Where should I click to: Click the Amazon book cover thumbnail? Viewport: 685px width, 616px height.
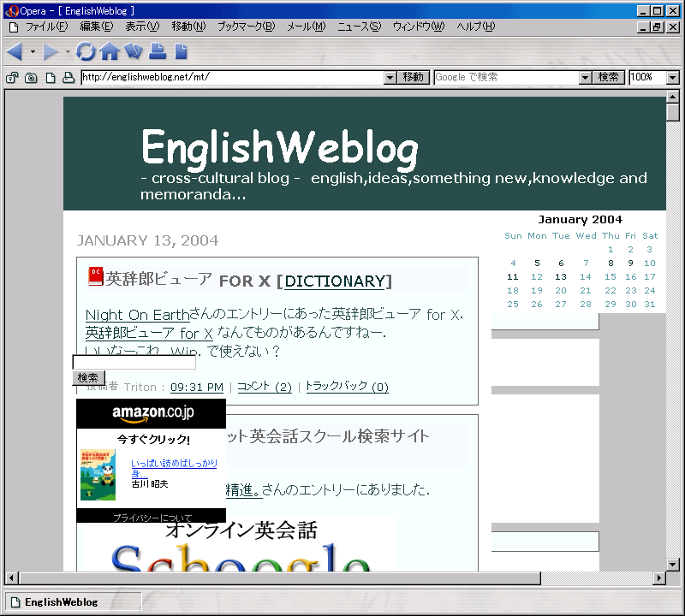(98, 475)
